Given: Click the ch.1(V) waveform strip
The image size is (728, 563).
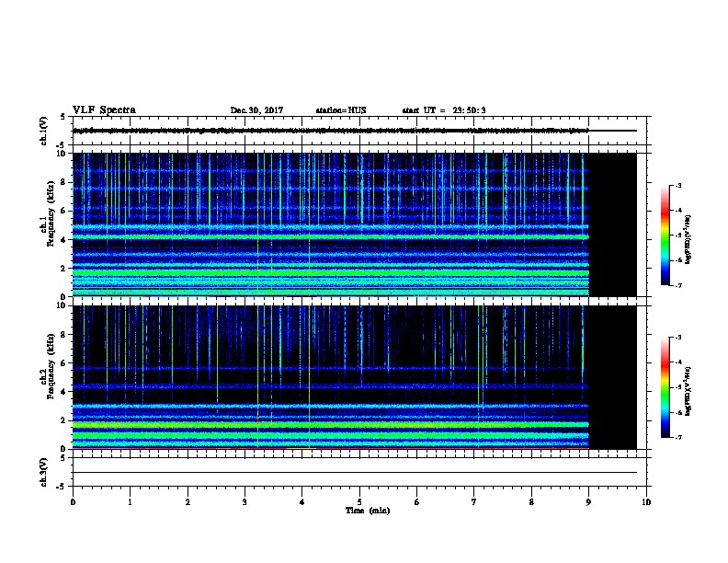Looking at the screenshot, I should [x=359, y=131].
